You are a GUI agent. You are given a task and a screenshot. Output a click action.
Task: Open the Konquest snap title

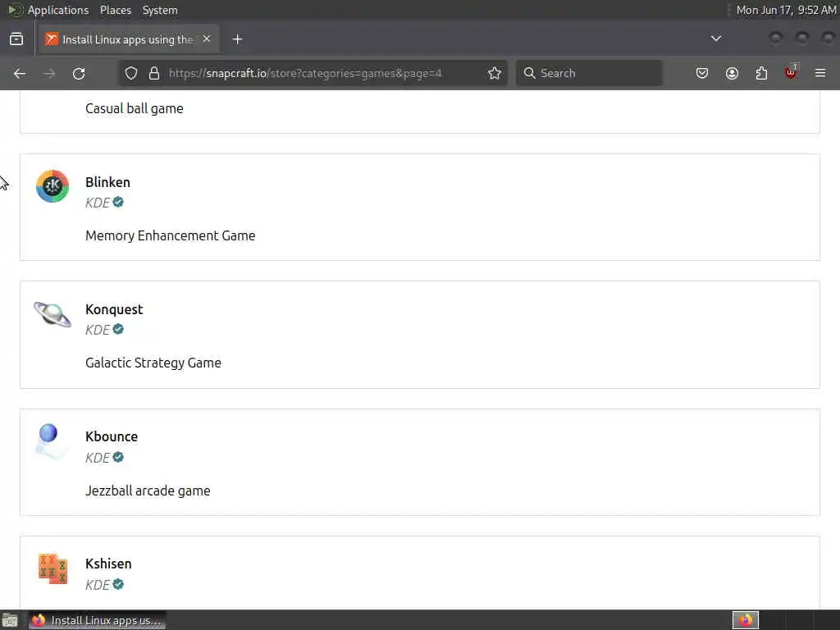[114, 309]
